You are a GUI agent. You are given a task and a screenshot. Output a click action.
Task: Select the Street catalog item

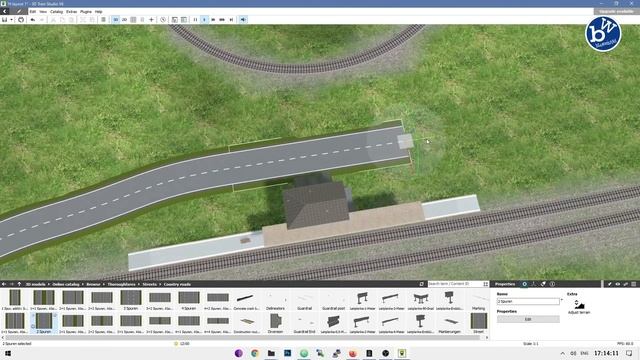pyautogui.click(x=478, y=324)
